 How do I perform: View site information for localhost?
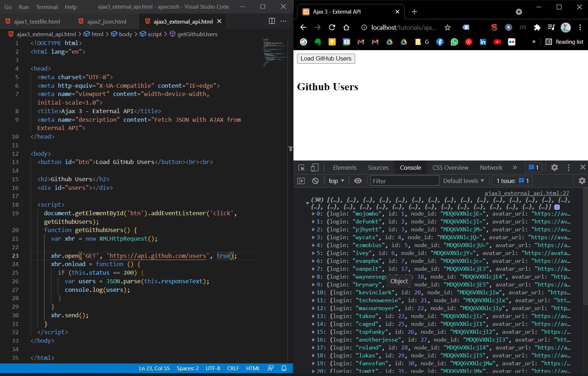(364, 28)
